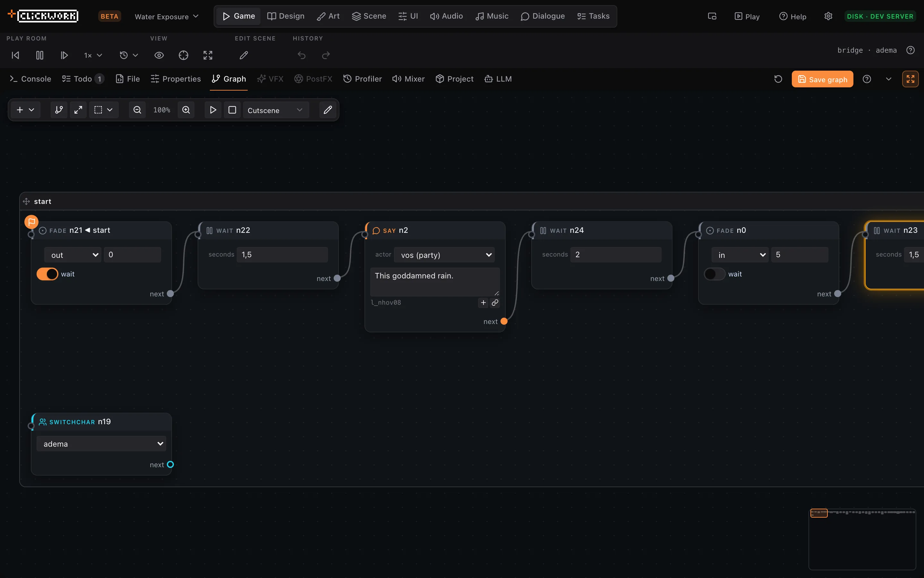Click the crosshair target view icon
Image resolution: width=924 pixels, height=578 pixels.
pyautogui.click(x=184, y=56)
